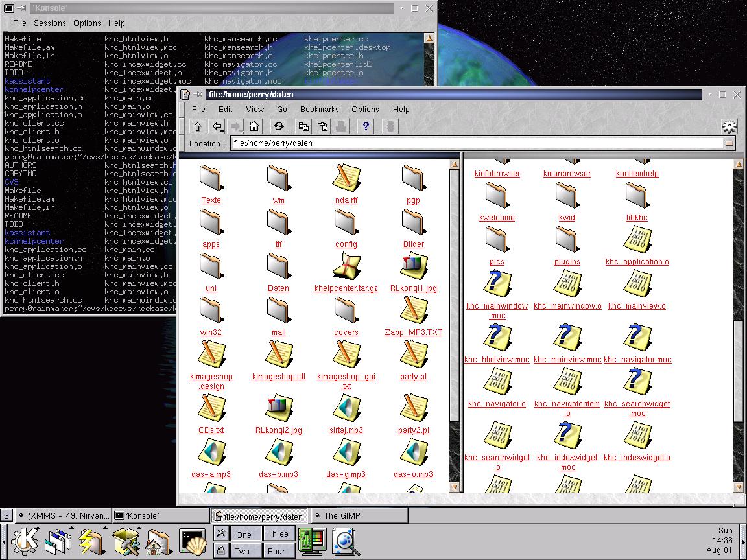747x560 pixels.
Task: Switch to virtual desktop Two
Action: pyautogui.click(x=243, y=551)
